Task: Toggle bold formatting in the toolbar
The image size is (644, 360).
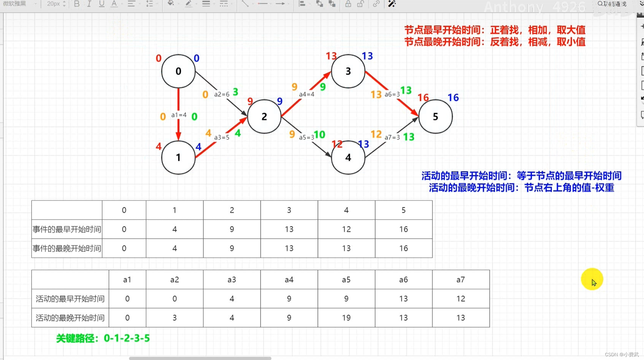Action: click(77, 4)
